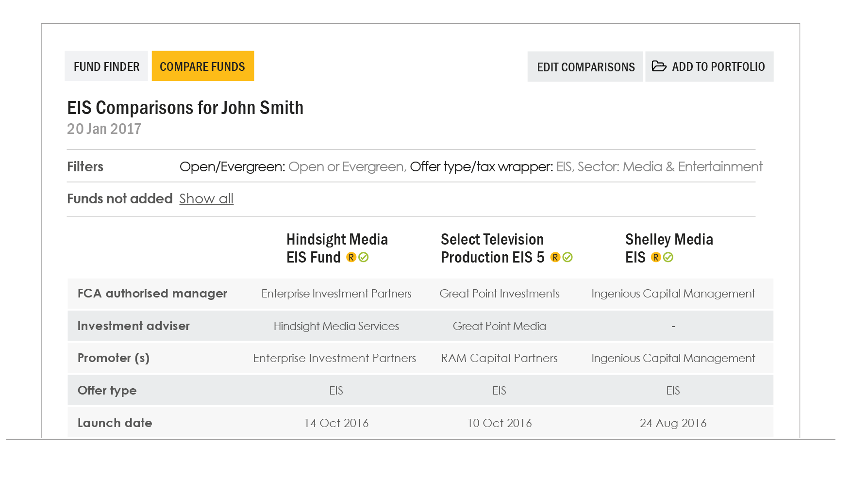Screen dimensions: 868x478
Task: Click the 'Funds not added' label
Action: (x=120, y=199)
